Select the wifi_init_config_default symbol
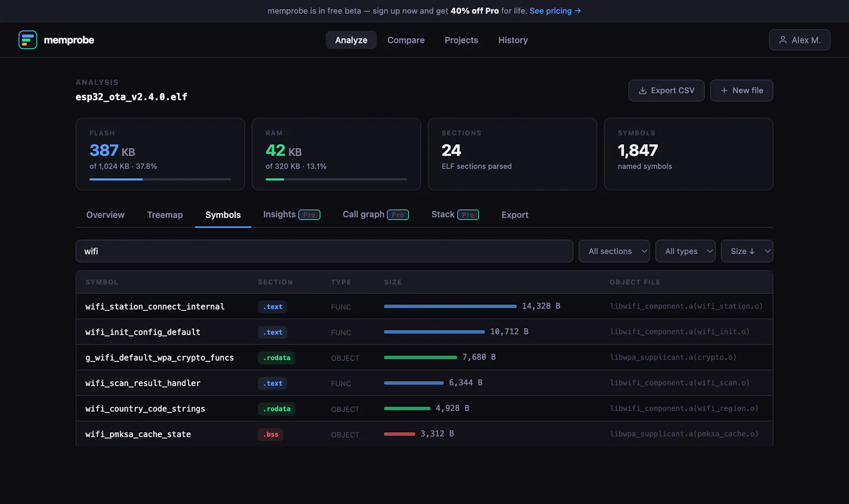Viewport: 849px width, 504px height. tap(143, 332)
